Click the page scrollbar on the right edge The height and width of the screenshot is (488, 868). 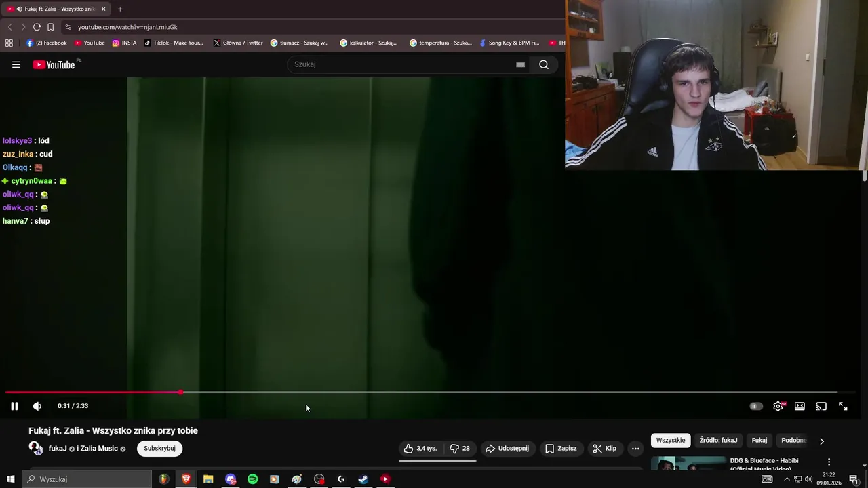coord(865,175)
